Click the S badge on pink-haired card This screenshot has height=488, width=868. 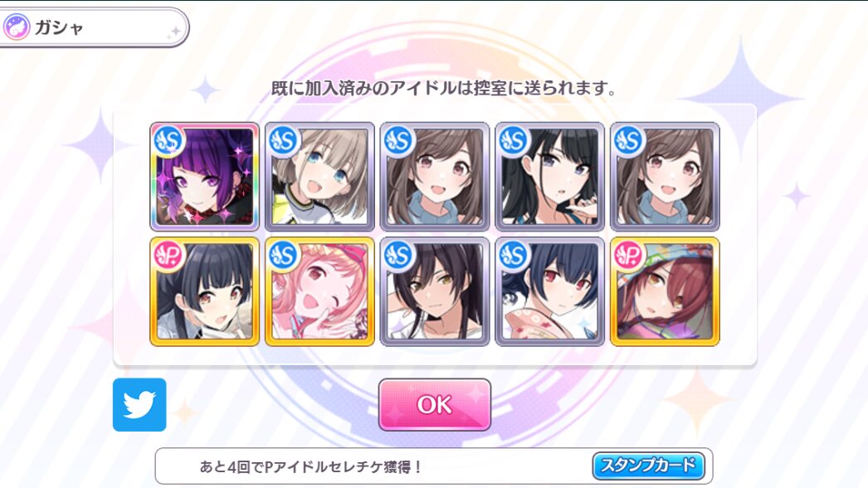coord(283,255)
